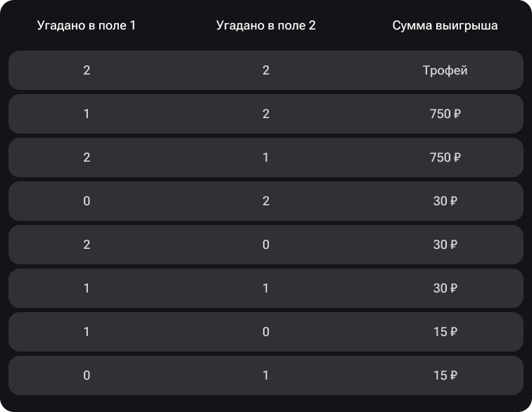Click 15 ₽ in the row with 1 and 0
Image resolution: width=532 pixels, height=412 pixels.
pyautogui.click(x=445, y=332)
